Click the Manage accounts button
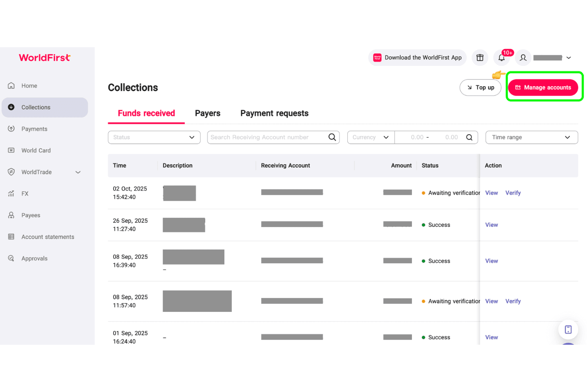This screenshot has height=392, width=588. click(543, 87)
